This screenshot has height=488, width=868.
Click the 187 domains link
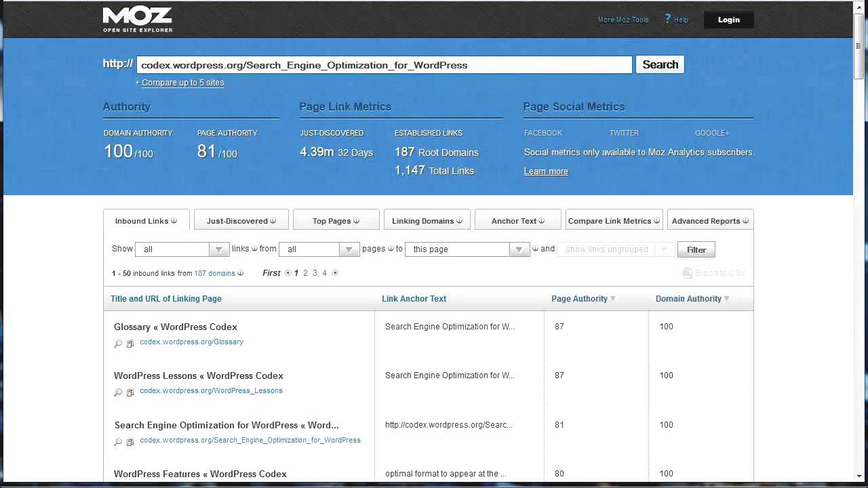point(214,273)
